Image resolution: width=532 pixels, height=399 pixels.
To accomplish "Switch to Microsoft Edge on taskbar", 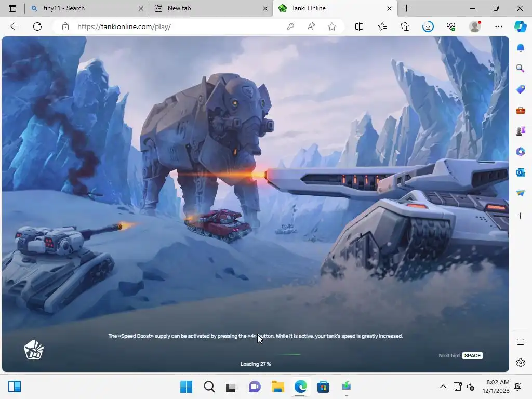I will pos(301,387).
